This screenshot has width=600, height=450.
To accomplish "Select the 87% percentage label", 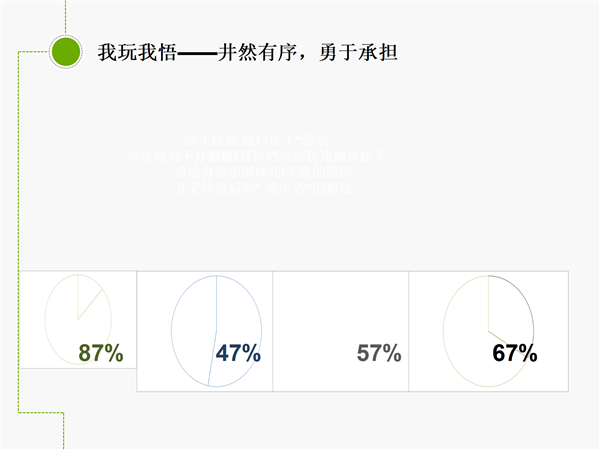I will coord(101,353).
